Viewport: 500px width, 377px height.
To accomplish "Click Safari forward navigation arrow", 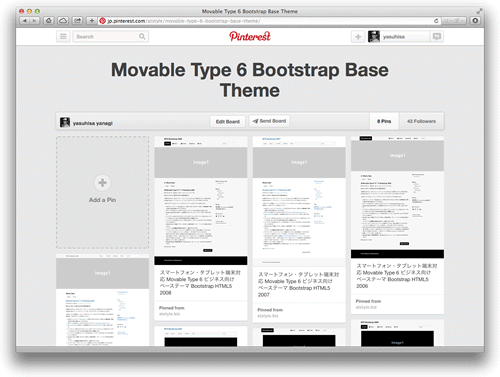I will pos(35,21).
